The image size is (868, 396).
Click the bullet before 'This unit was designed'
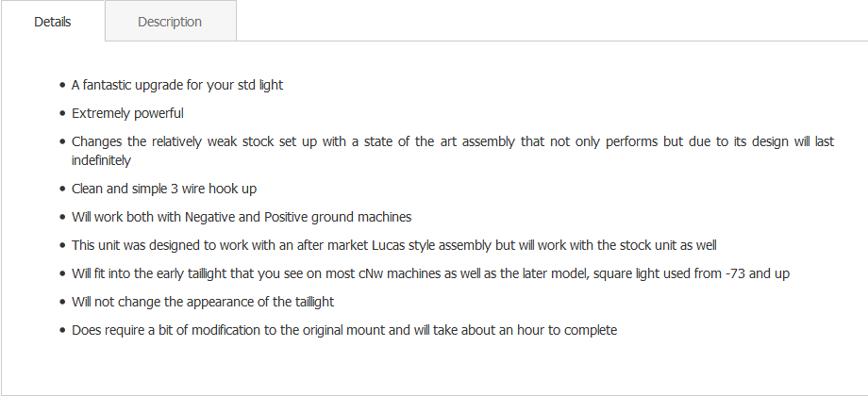tap(62, 245)
